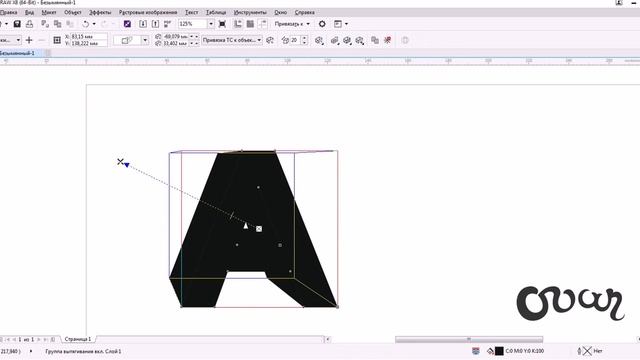This screenshot has height=360, width=640.
Task: Open the Вид menu
Action: 29,13
